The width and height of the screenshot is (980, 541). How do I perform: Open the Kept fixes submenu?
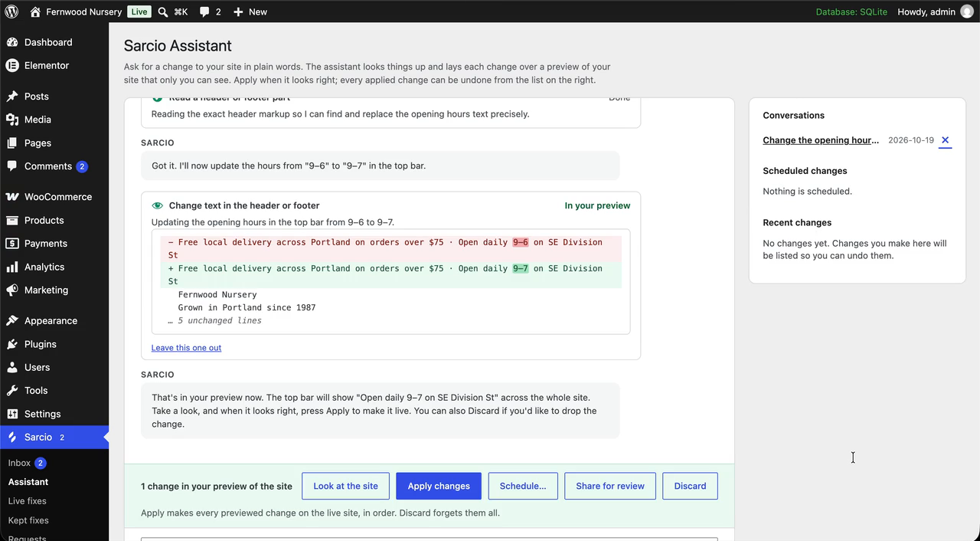coord(28,520)
